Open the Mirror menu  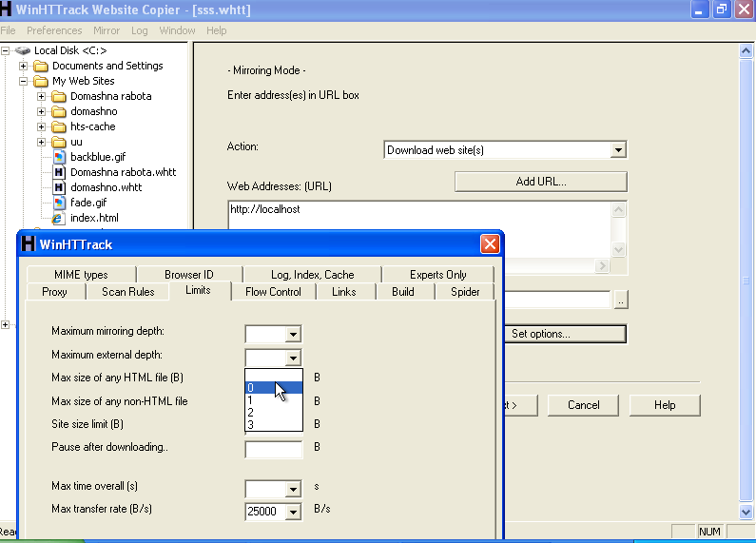[x=107, y=30]
